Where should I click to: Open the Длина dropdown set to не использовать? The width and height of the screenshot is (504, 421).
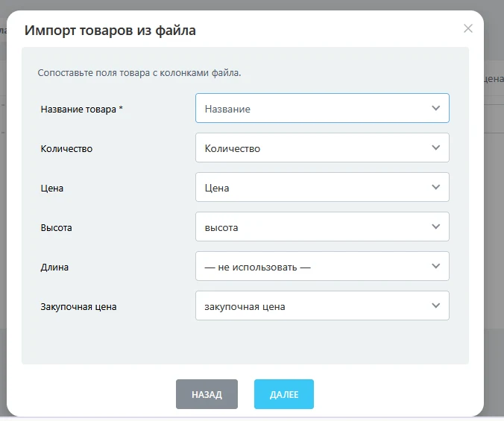point(322,266)
